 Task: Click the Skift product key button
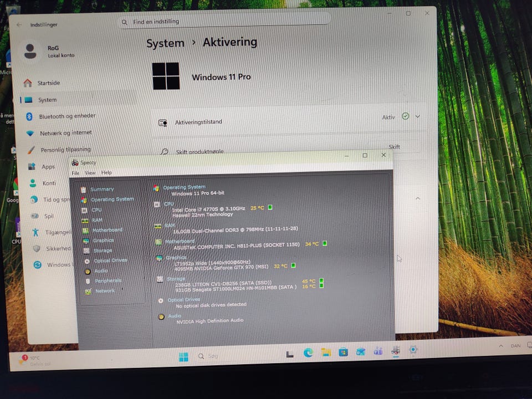point(394,147)
